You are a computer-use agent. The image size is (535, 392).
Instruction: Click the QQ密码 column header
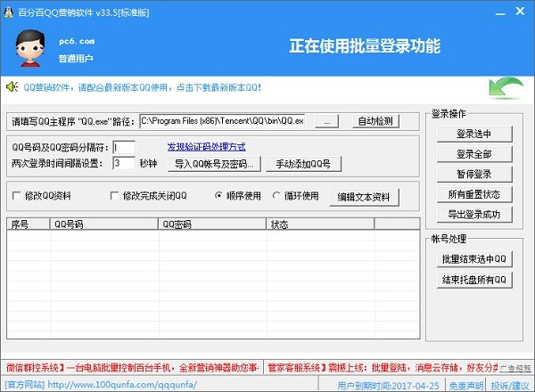212,224
